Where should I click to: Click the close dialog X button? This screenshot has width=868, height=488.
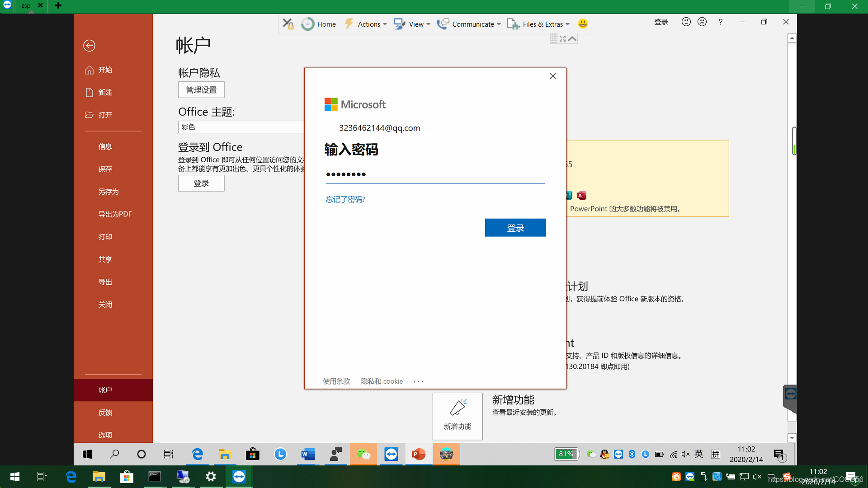(552, 75)
